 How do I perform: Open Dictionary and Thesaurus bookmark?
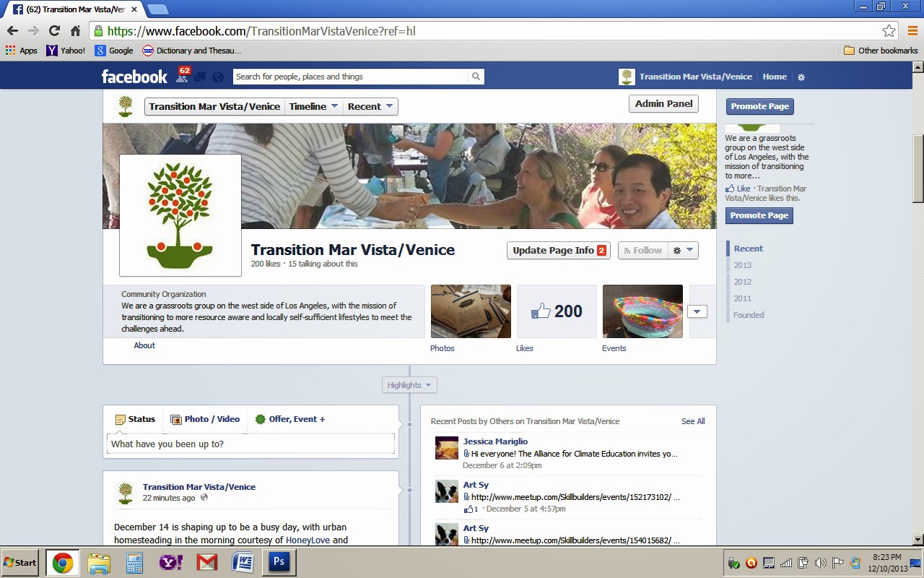[x=191, y=51]
